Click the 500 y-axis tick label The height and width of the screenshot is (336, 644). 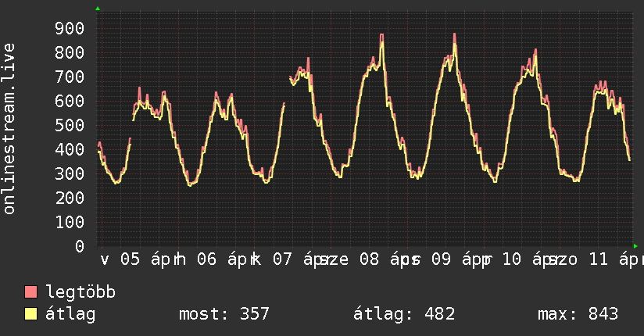click(70, 126)
